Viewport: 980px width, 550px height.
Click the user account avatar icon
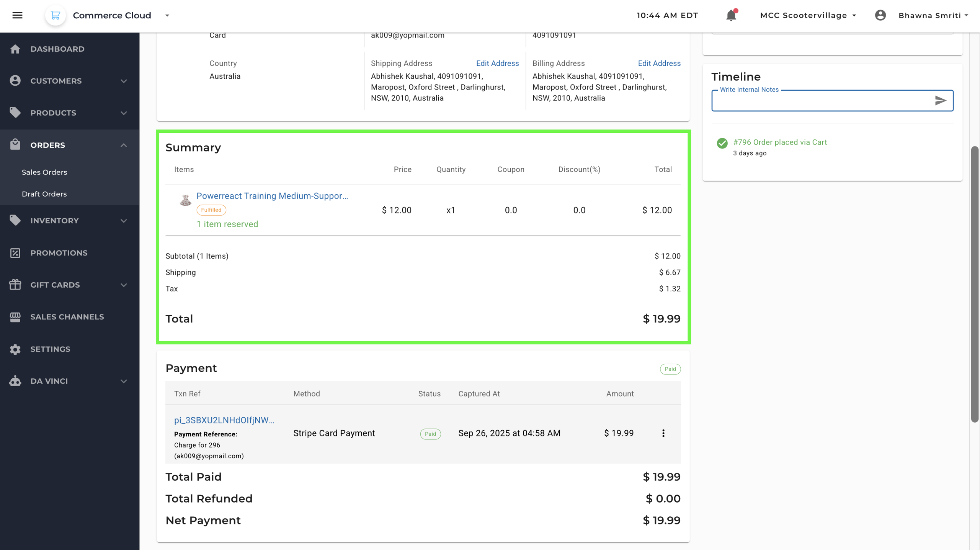[880, 15]
